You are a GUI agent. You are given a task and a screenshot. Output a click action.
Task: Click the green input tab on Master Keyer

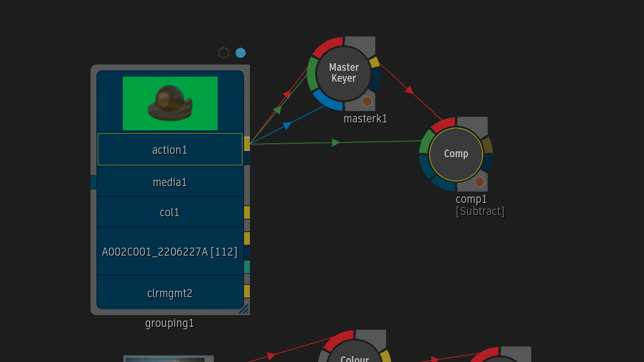coord(312,74)
